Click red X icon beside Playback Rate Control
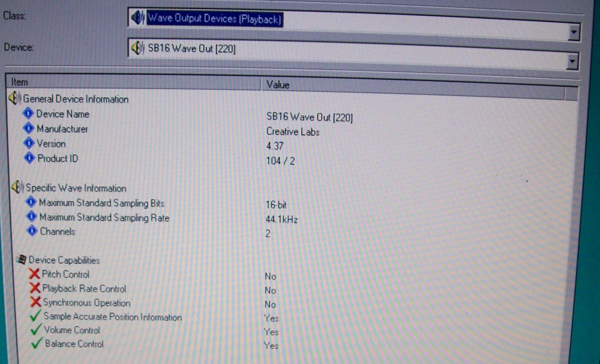 35,288
